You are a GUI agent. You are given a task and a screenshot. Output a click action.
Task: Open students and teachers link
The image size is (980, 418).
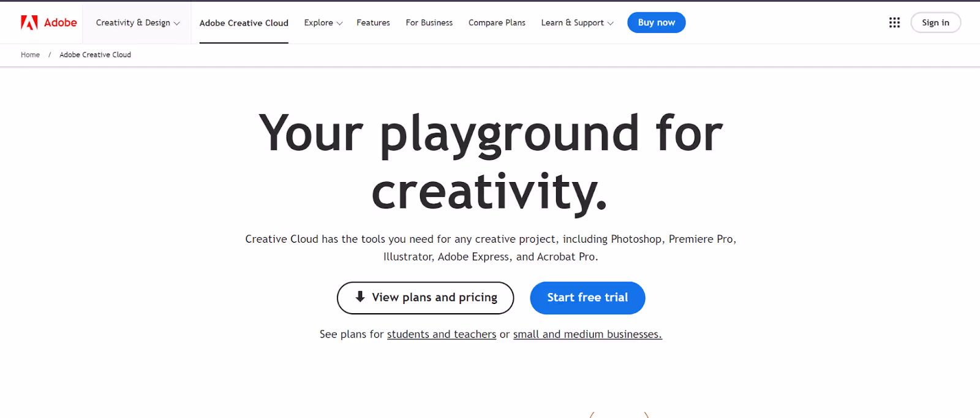(x=442, y=334)
